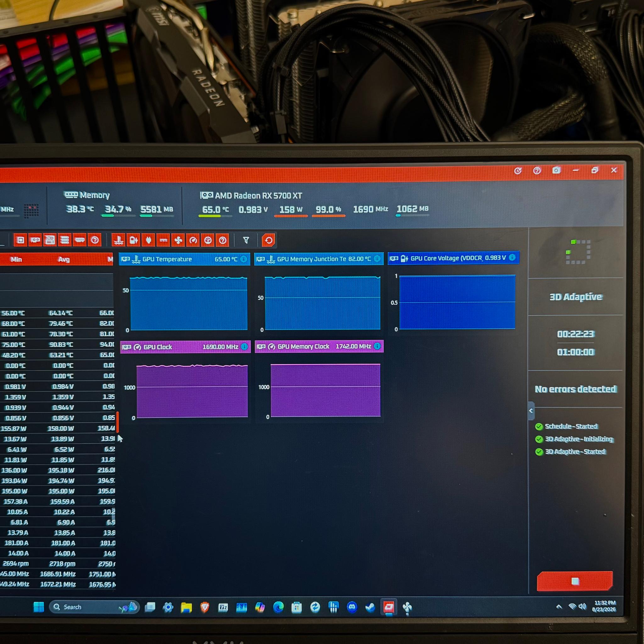Select the '3D Adaptive - Initializing' log entry
644x644 pixels.
coord(574,439)
